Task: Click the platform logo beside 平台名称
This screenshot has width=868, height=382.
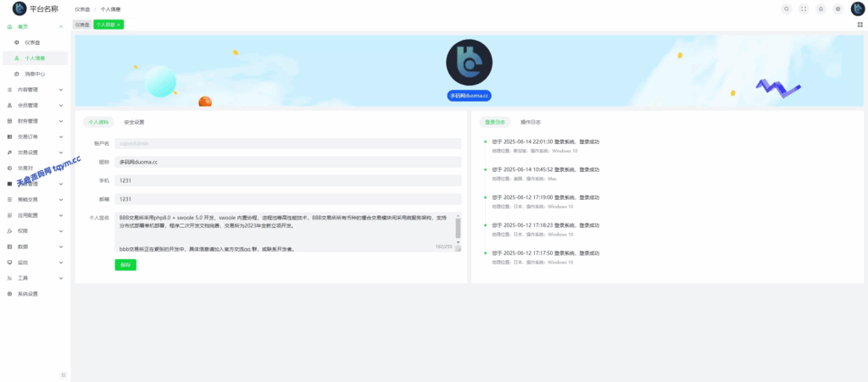Action: [x=19, y=8]
